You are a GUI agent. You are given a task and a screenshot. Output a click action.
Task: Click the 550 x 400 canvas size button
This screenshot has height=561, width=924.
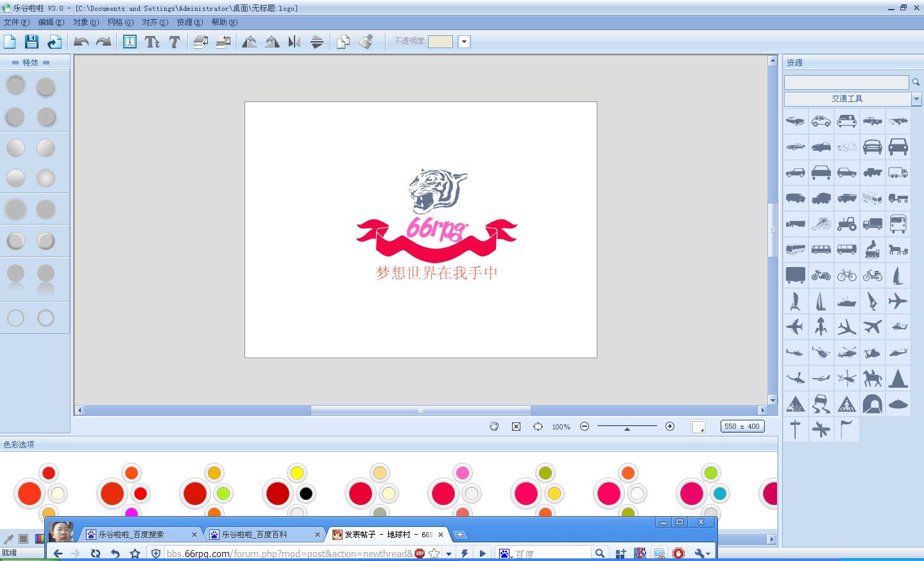coord(742,426)
